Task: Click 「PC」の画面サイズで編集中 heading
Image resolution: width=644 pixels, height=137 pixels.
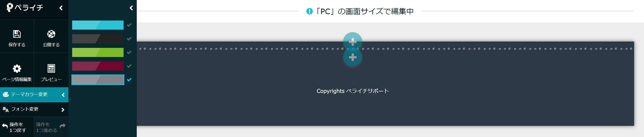Action: coord(364,11)
